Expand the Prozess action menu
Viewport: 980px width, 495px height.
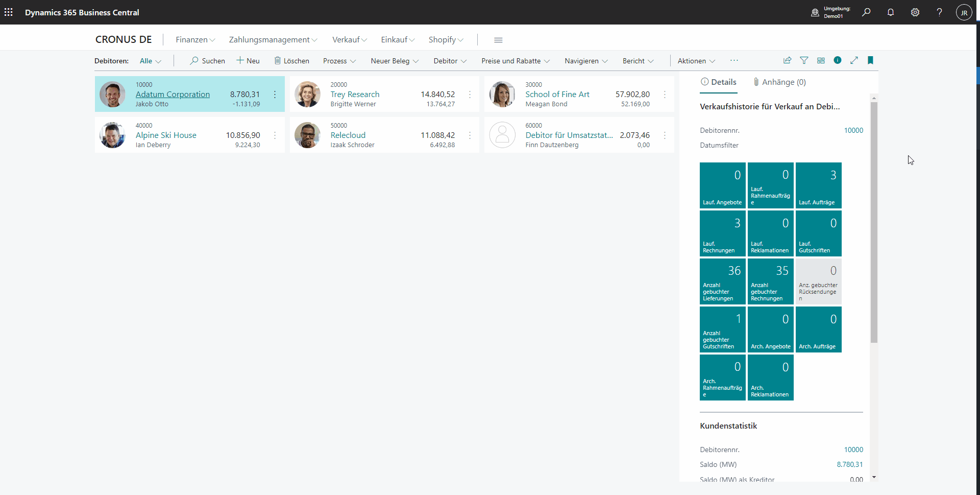click(x=339, y=61)
